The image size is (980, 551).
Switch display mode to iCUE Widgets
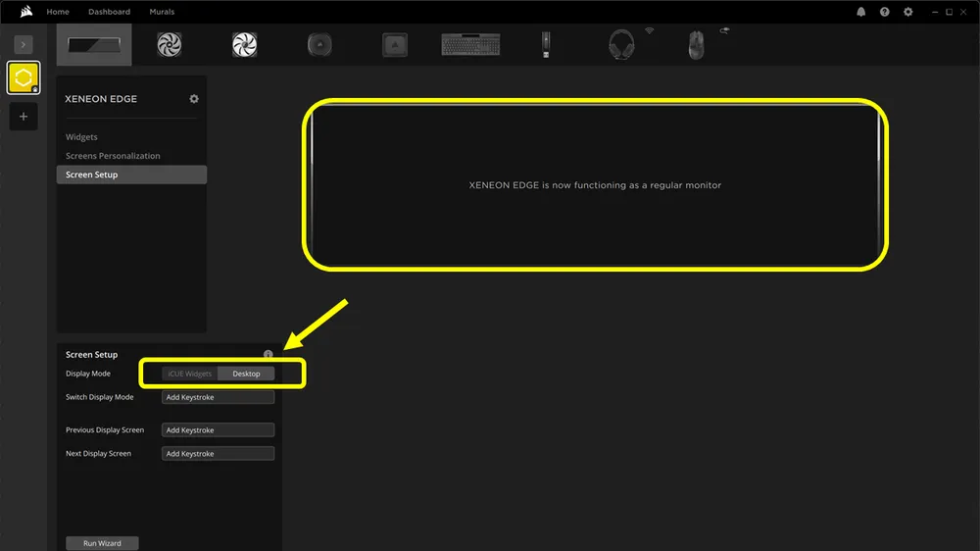pyautogui.click(x=189, y=374)
